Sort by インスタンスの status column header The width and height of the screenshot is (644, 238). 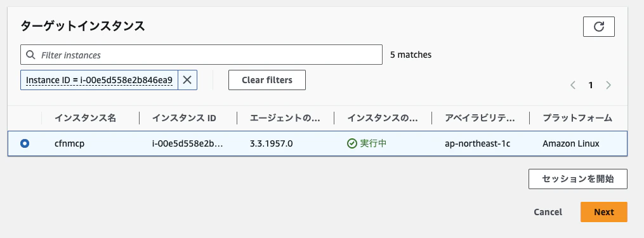tap(383, 119)
